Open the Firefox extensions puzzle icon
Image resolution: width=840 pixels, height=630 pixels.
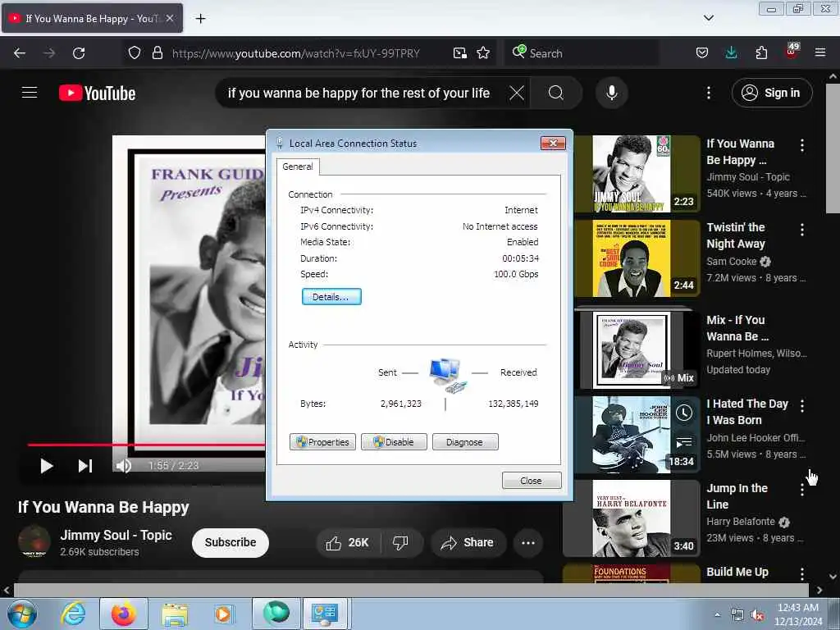click(x=761, y=53)
